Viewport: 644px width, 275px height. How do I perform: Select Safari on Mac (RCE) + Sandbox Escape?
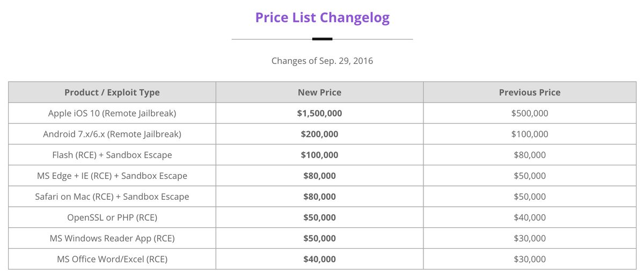tap(112, 197)
